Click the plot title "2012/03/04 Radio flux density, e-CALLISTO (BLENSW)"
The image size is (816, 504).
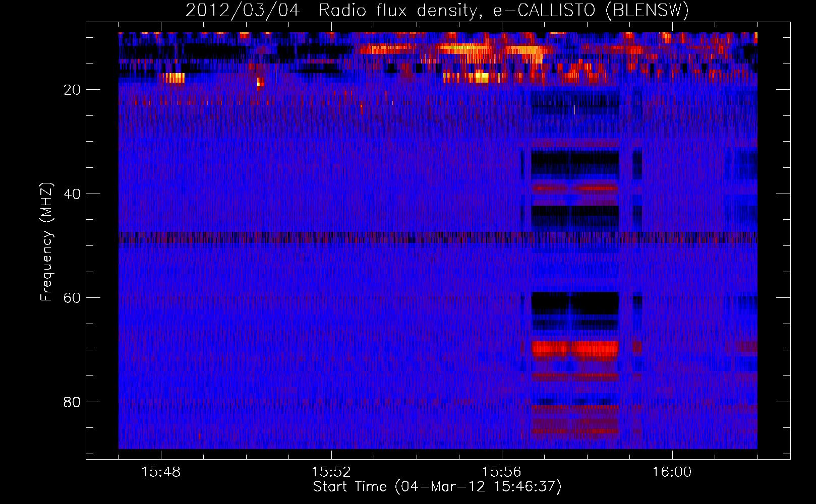(437, 10)
